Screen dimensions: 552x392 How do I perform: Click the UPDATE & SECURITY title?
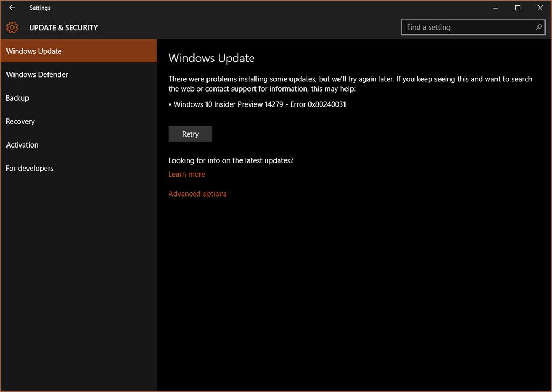click(x=64, y=28)
